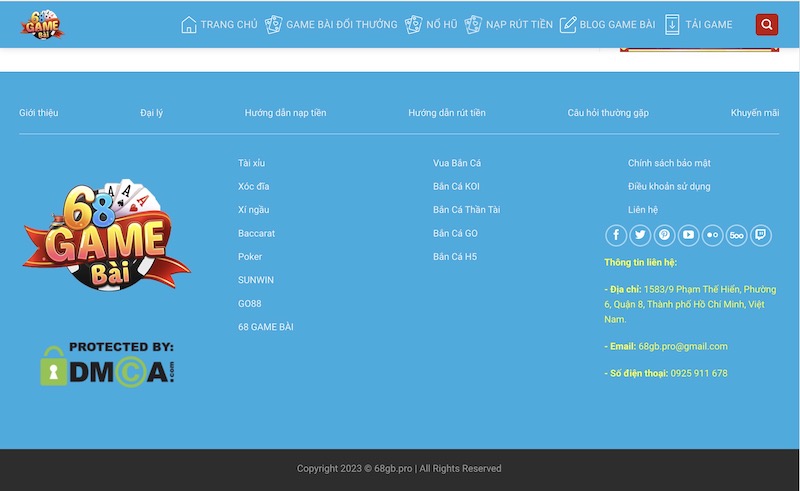Open the Bắn Cá Thần Tài link

(x=466, y=210)
